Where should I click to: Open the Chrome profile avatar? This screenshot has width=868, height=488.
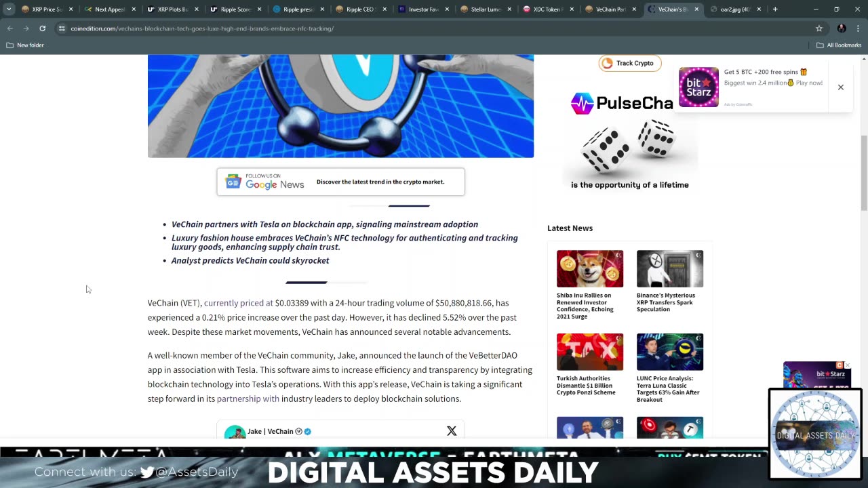coord(842,28)
